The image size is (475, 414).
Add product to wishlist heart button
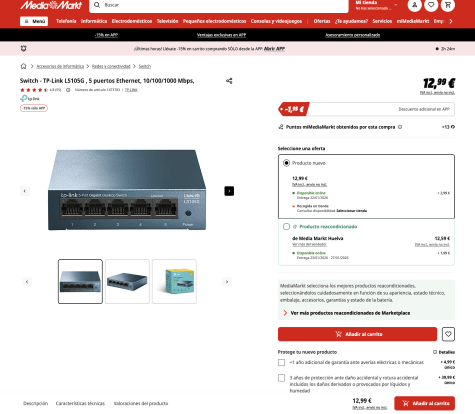(x=448, y=334)
